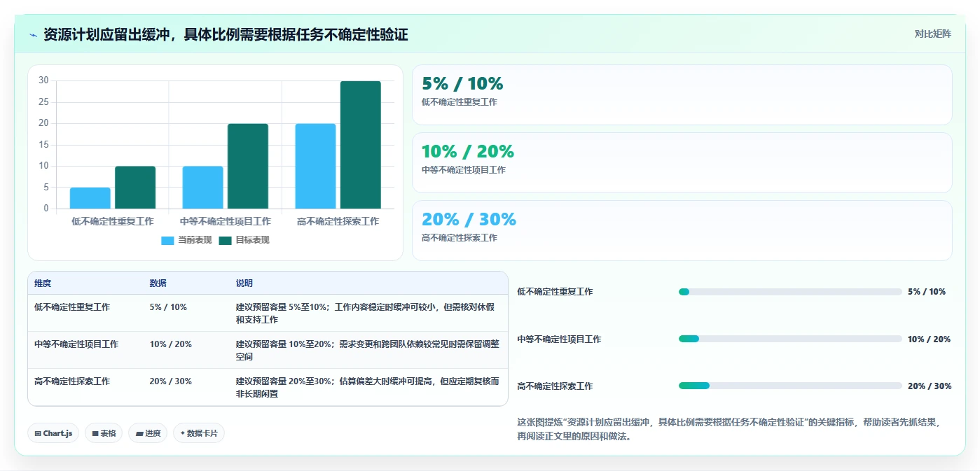980x471 pixels.
Task: Click the light blue bar for 高不确定性探索工作
Action: pos(315,166)
